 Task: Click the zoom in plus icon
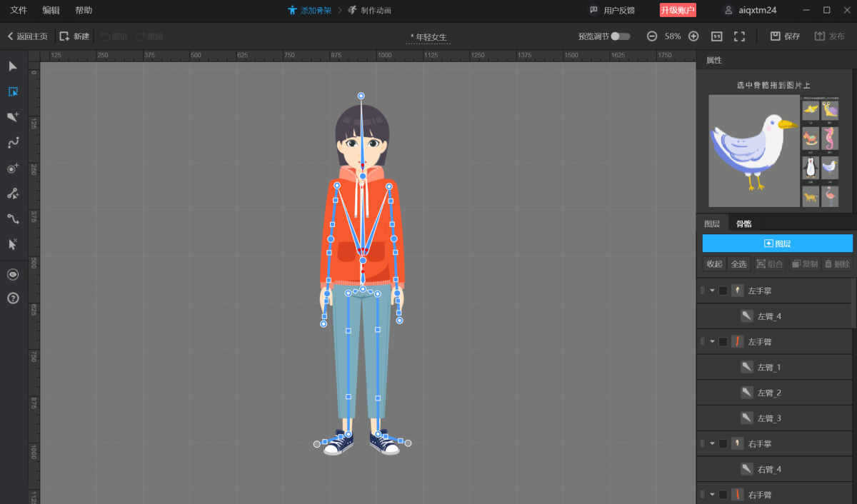coord(693,36)
